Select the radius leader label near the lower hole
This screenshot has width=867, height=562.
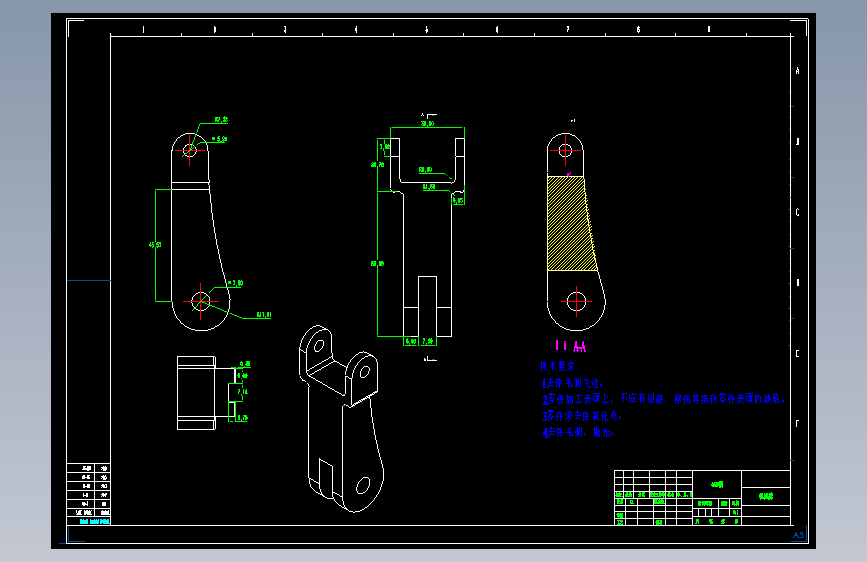tap(264, 315)
